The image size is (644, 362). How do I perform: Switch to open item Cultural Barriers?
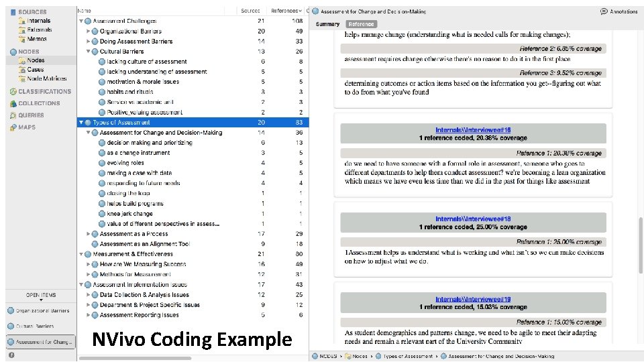41,326
